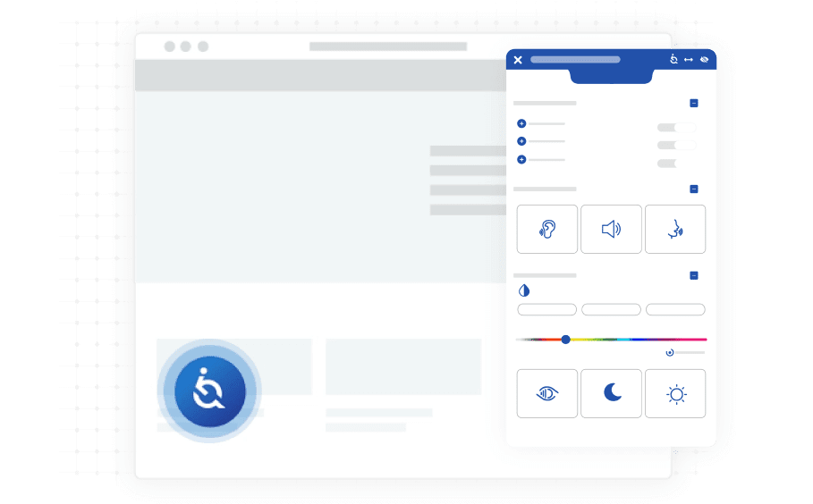Viewport: 813px width, 504px height.
Task: Click the browser window address bar
Action: pos(388,46)
